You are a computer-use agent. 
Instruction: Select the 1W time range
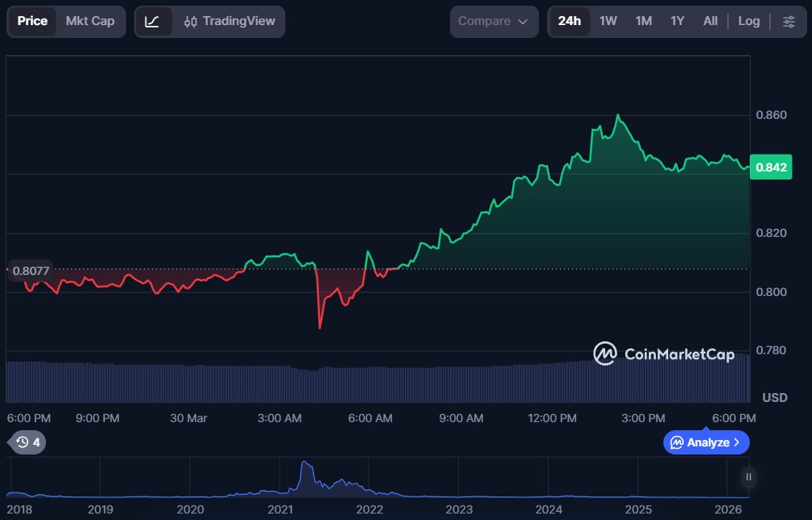pos(608,22)
